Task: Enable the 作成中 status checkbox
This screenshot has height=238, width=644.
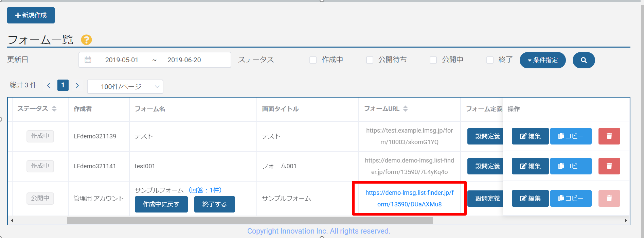Action: pyautogui.click(x=313, y=60)
